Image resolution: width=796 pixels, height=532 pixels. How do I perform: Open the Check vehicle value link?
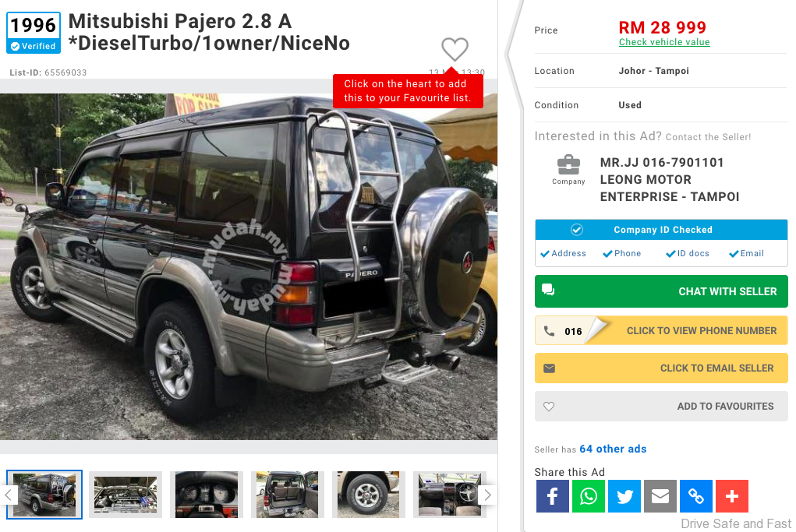point(664,42)
